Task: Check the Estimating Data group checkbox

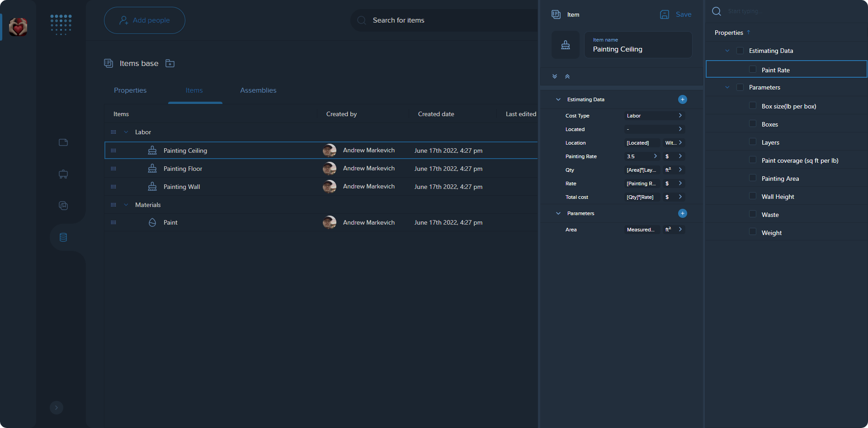Action: (x=740, y=51)
